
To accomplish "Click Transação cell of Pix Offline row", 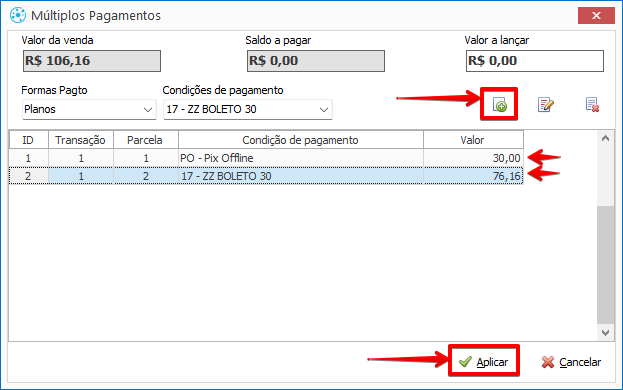I will [81, 158].
